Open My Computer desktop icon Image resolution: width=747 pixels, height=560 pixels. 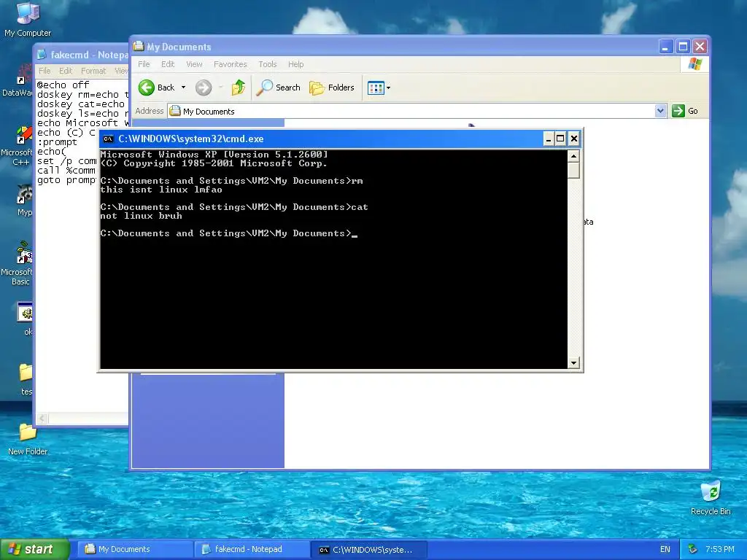coord(28,19)
